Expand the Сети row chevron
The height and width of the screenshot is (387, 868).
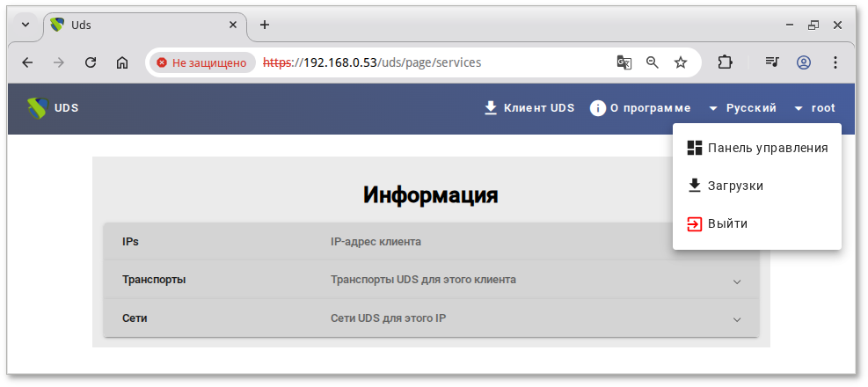click(737, 319)
